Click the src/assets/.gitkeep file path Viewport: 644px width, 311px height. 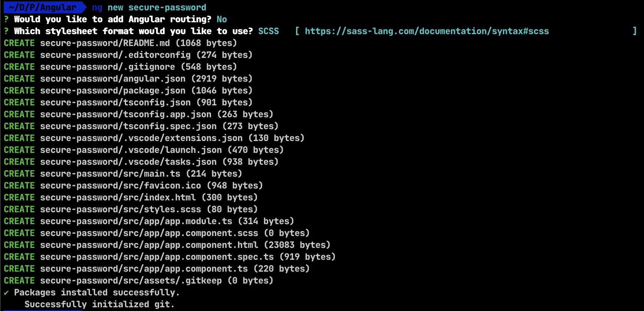pyautogui.click(x=131, y=281)
